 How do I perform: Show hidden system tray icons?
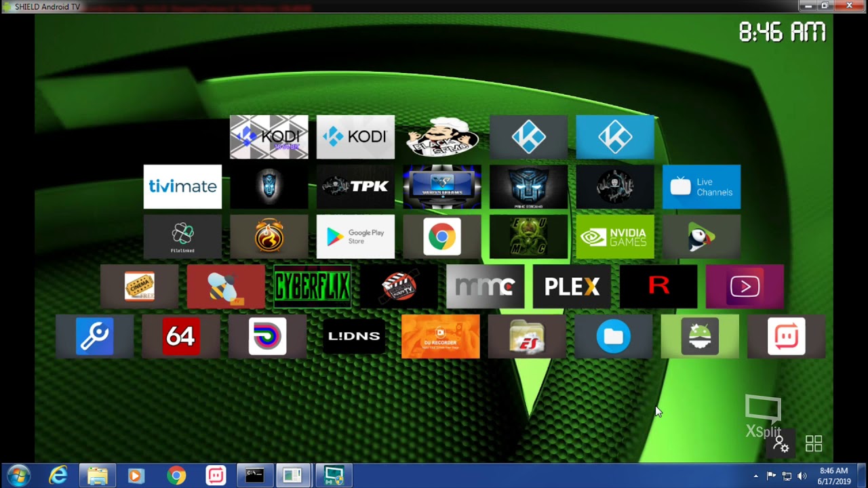coord(755,476)
